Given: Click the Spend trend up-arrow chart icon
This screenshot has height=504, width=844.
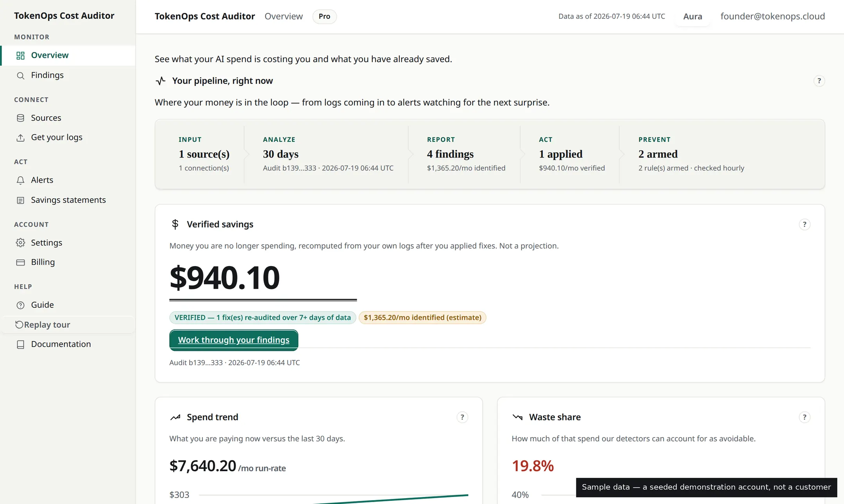Looking at the screenshot, I should tap(175, 417).
